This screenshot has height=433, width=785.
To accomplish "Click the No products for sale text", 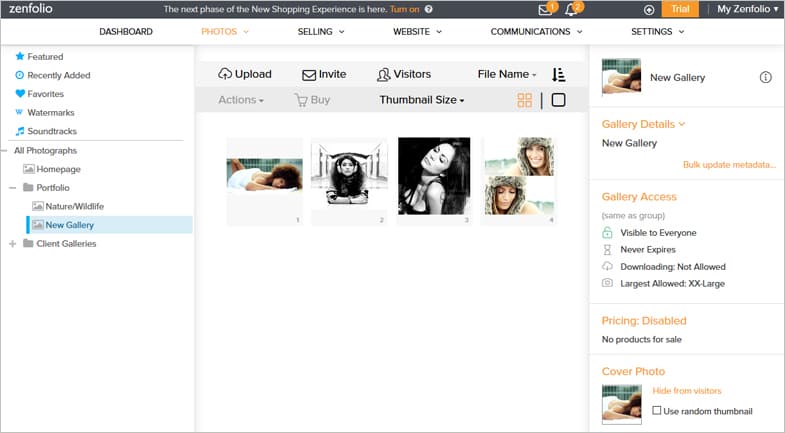I will (641, 339).
